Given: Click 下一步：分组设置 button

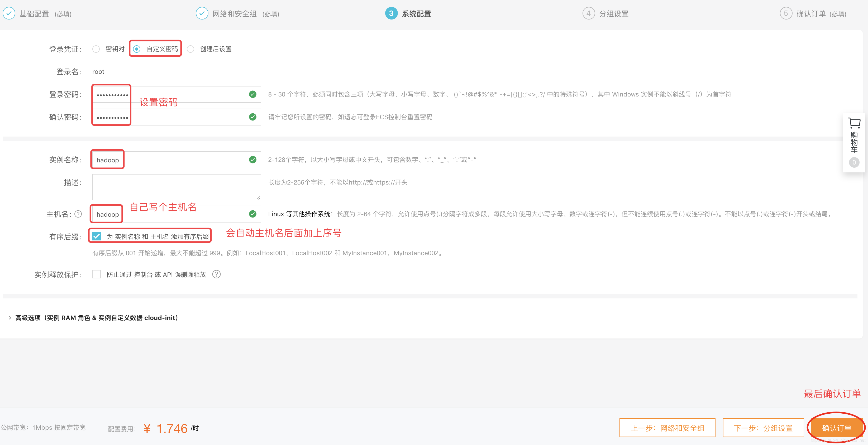Looking at the screenshot, I should (763, 428).
